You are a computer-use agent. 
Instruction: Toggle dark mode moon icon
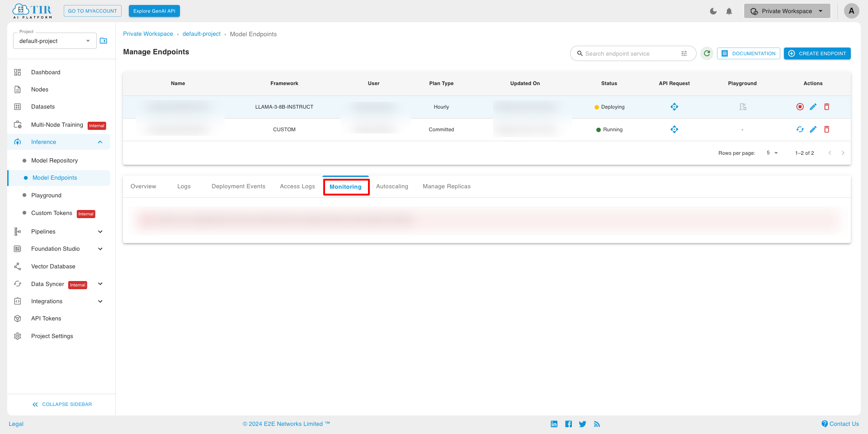click(x=713, y=11)
